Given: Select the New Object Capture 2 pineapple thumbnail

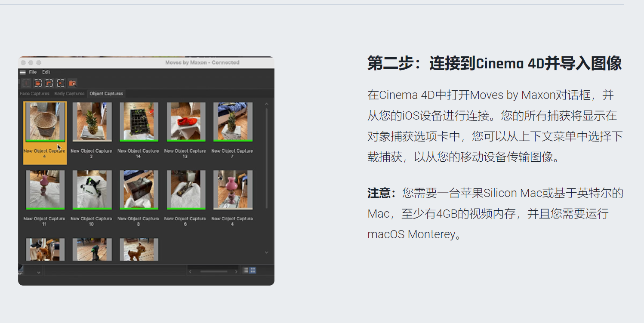Looking at the screenshot, I should click(x=92, y=122).
